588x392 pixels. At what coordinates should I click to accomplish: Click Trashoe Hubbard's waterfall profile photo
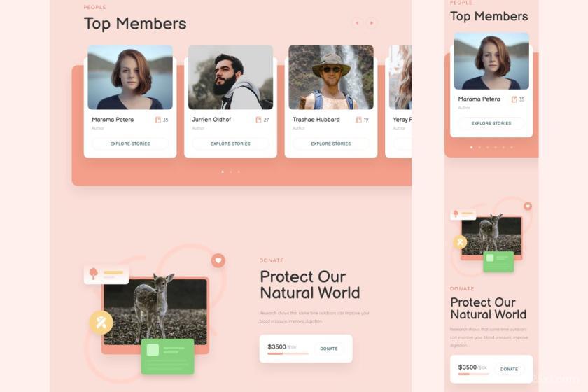click(x=331, y=77)
